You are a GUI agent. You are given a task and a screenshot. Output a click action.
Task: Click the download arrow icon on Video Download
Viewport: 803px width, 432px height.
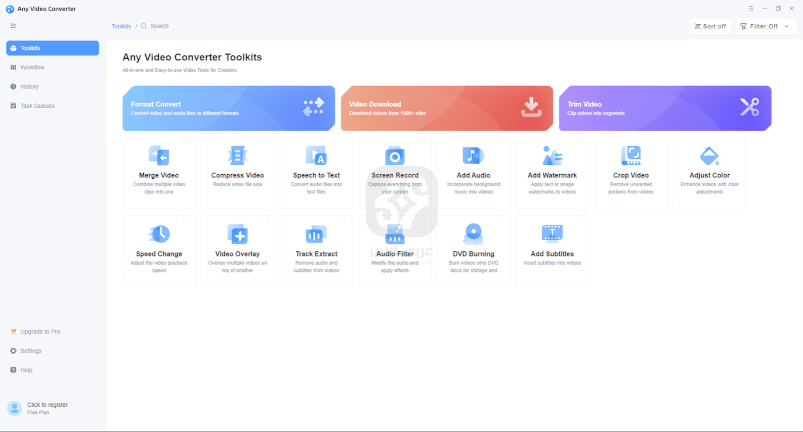click(x=531, y=107)
